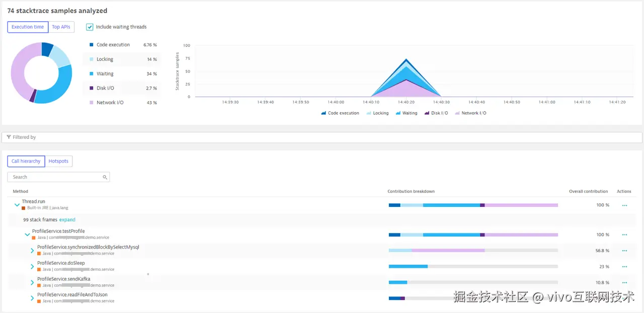644x313 pixels.
Task: Open actions for synchronizedBlockBySelectMysql row
Action: 624,251
